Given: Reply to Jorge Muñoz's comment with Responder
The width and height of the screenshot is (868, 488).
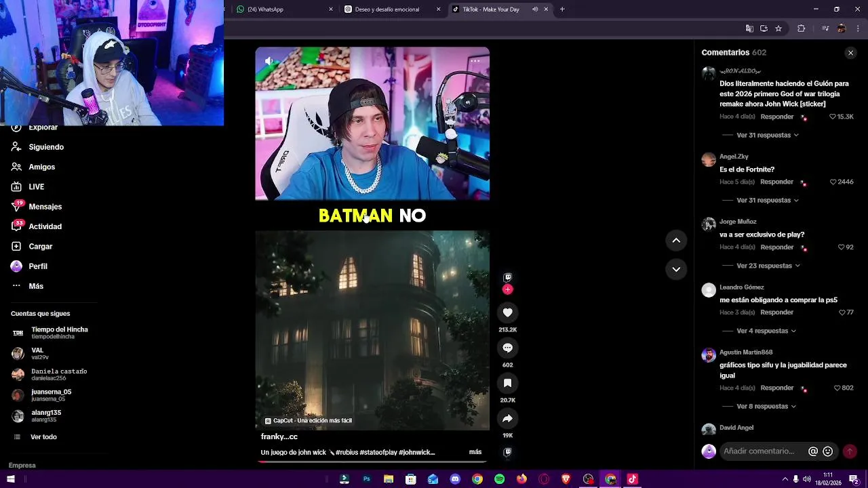Looking at the screenshot, I should [x=777, y=247].
